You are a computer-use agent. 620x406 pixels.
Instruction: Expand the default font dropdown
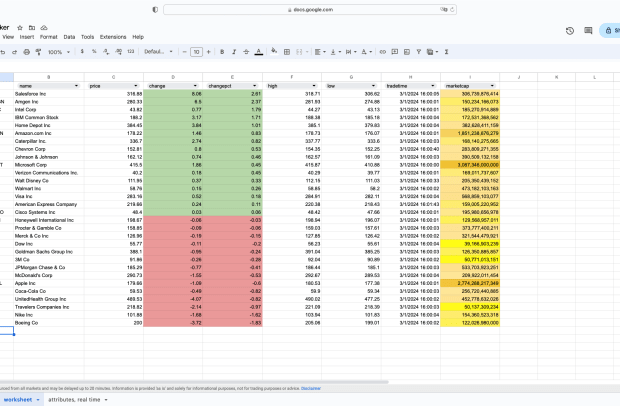158,51
